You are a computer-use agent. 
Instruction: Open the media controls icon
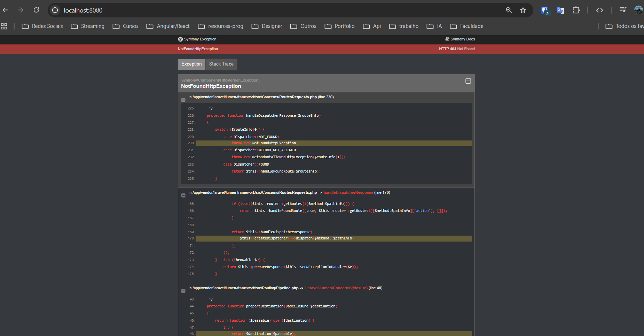(623, 10)
